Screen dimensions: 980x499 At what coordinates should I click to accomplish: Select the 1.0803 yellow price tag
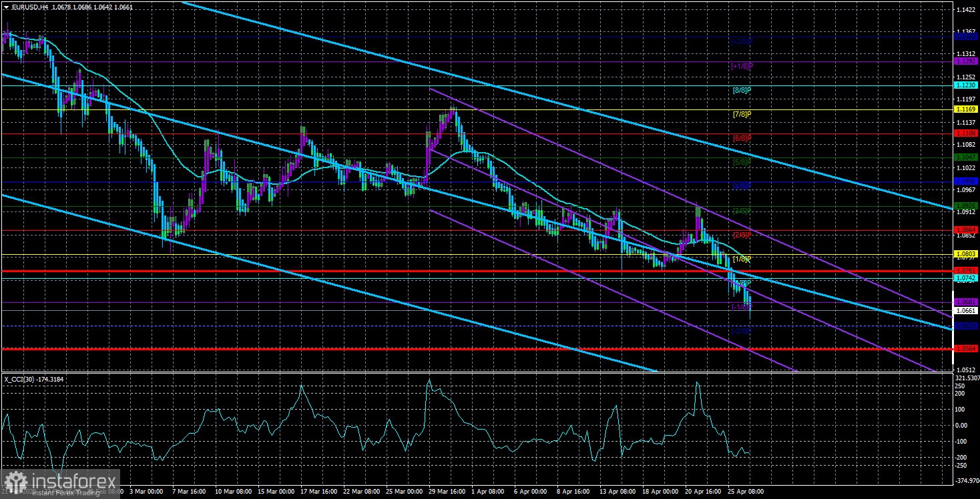[965, 254]
